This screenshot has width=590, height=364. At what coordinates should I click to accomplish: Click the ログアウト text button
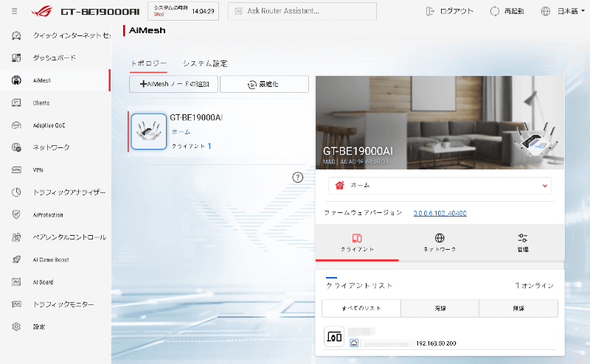click(457, 11)
